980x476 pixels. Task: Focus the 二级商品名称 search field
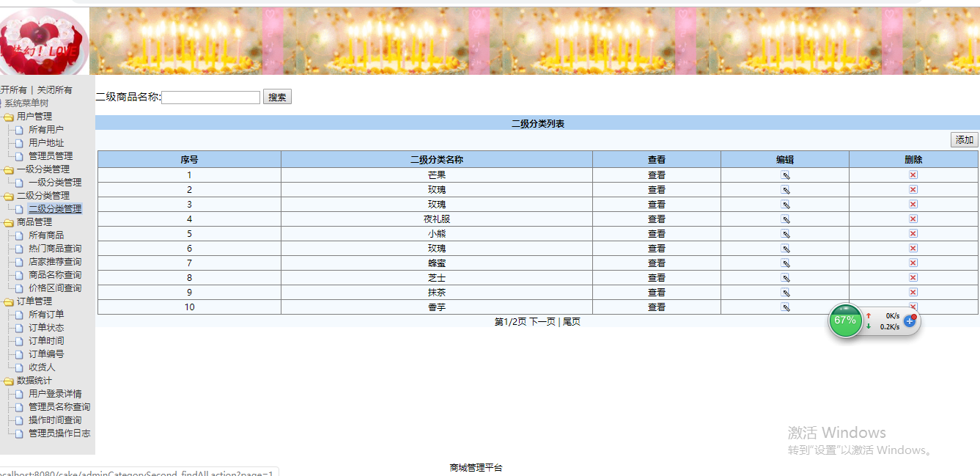point(211,97)
